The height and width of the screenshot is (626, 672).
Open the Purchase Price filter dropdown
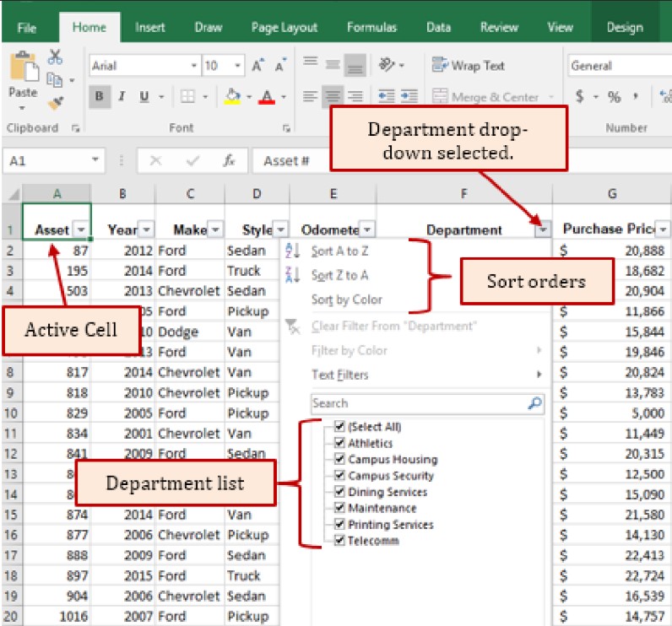[x=663, y=229]
